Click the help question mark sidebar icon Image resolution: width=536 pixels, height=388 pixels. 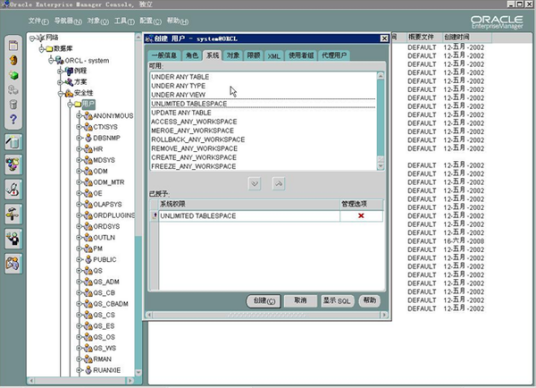[x=13, y=119]
